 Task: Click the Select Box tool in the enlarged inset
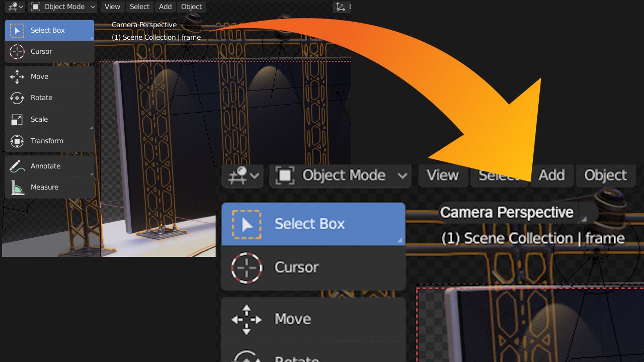coord(313,224)
